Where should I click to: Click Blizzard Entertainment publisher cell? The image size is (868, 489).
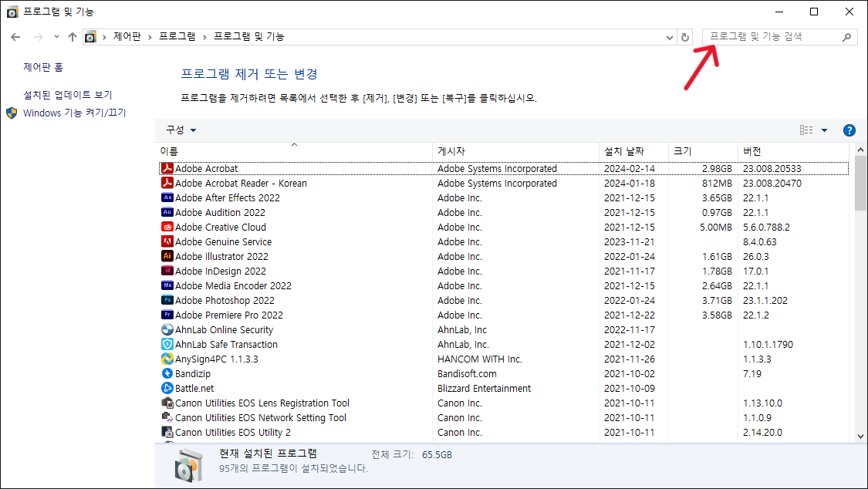pyautogui.click(x=484, y=388)
